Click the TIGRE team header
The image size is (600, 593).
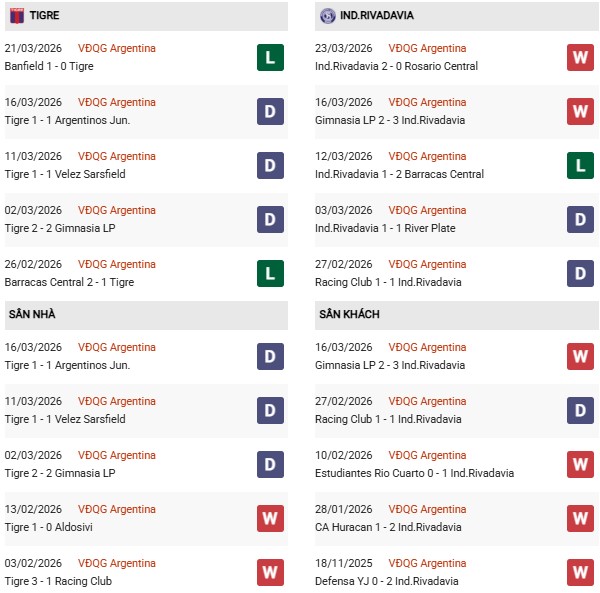(x=44, y=16)
